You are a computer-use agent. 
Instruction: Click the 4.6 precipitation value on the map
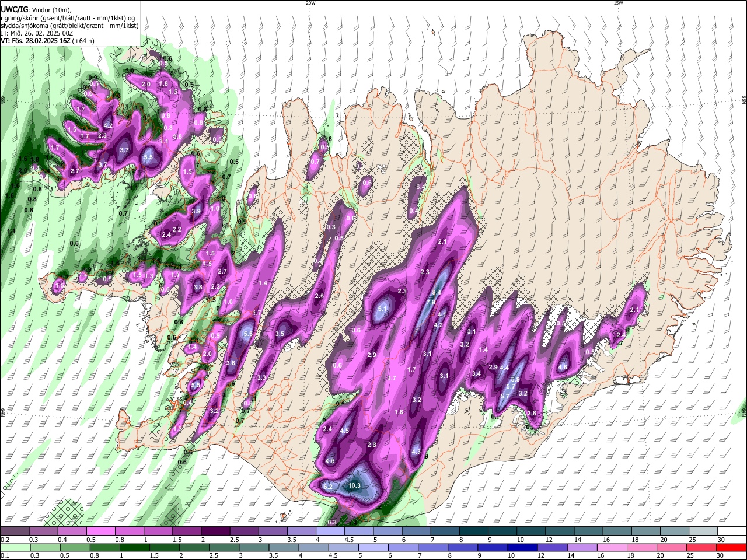coord(563,367)
